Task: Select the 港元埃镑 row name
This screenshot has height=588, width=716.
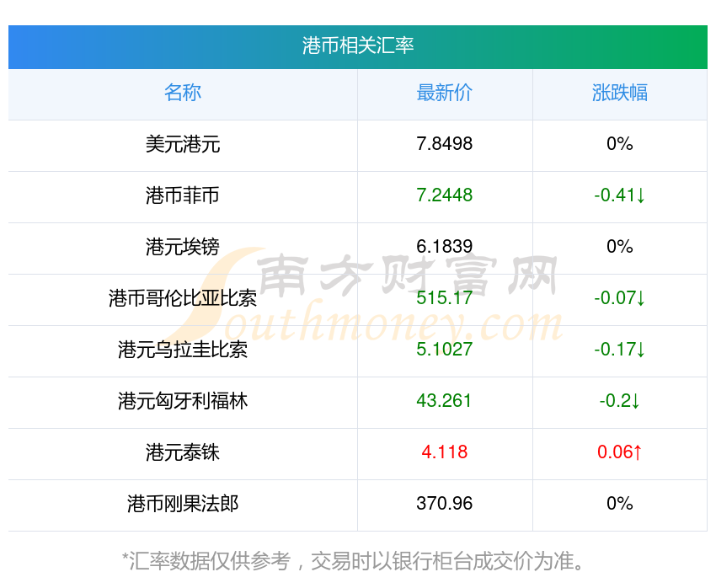Action: coord(183,247)
